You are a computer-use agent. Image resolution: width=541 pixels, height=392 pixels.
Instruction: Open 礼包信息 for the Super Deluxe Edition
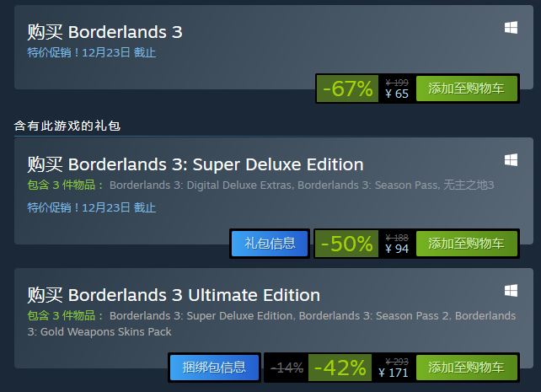270,244
